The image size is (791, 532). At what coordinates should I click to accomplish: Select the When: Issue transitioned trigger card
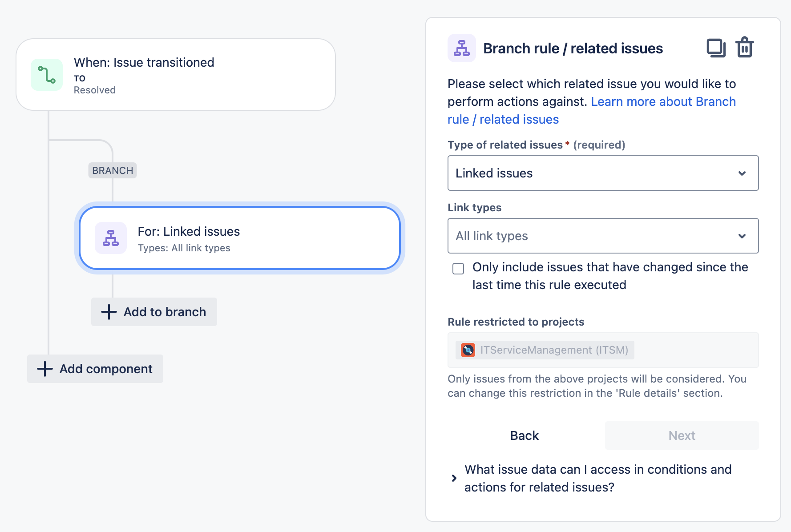(x=175, y=75)
